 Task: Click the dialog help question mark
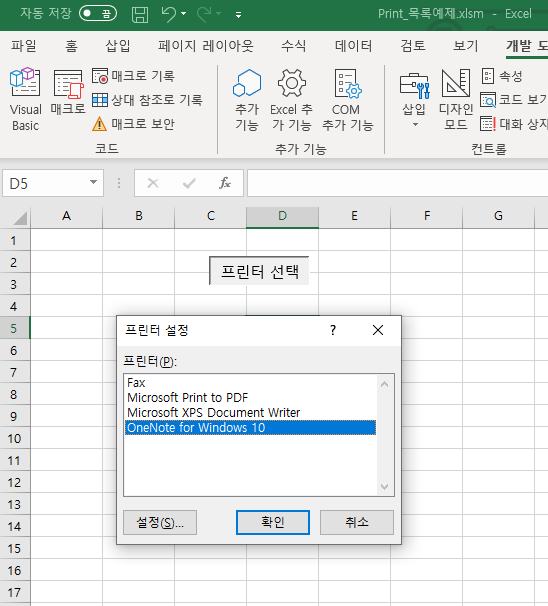click(333, 330)
